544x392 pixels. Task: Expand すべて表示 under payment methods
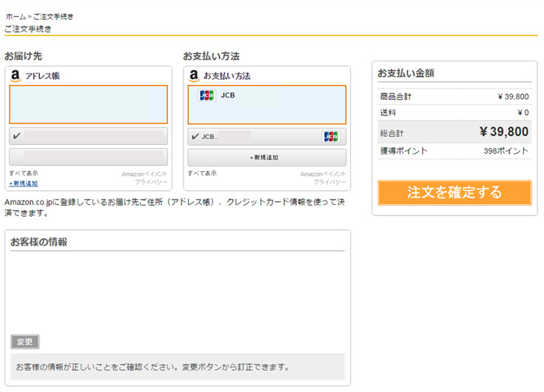202,173
